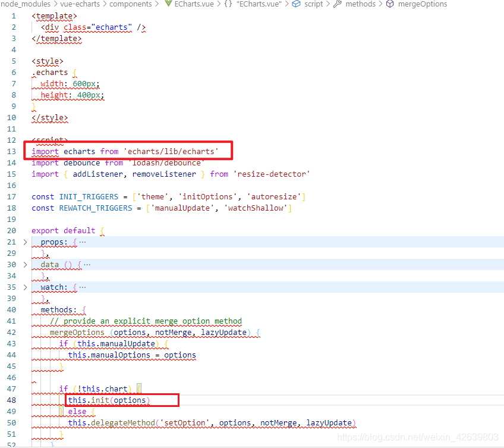Click the 'watchShallow' string on line 18
The height and width of the screenshot is (448, 504).
click(256, 208)
